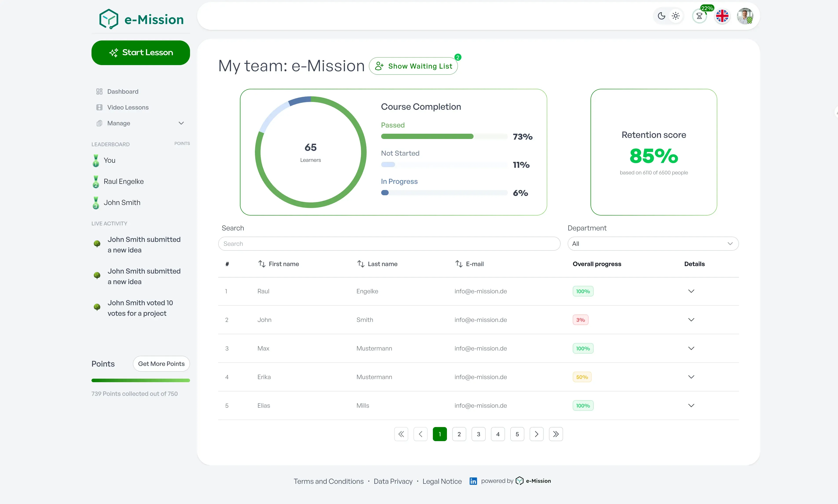
Task: Open the trophy progress icon showing 22%
Action: click(699, 16)
